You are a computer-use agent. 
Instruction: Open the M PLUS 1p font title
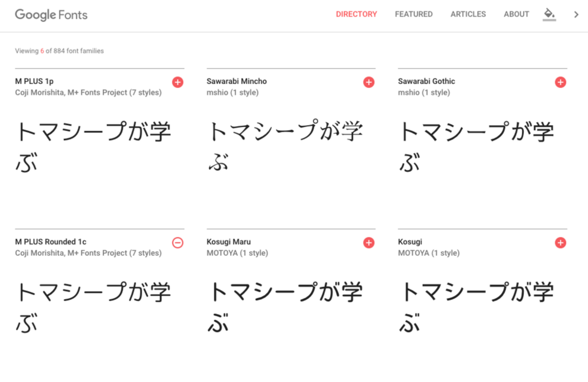pyautogui.click(x=34, y=81)
